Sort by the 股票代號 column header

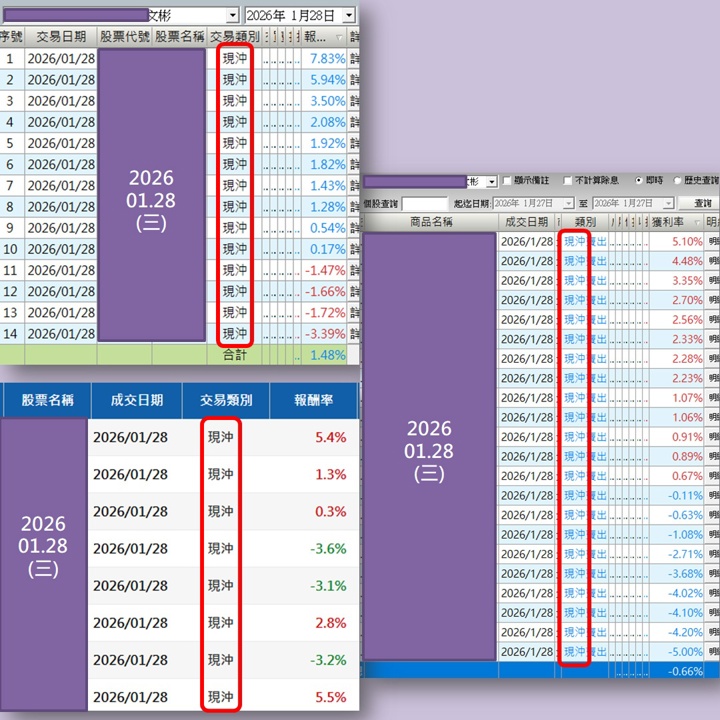click(x=124, y=36)
